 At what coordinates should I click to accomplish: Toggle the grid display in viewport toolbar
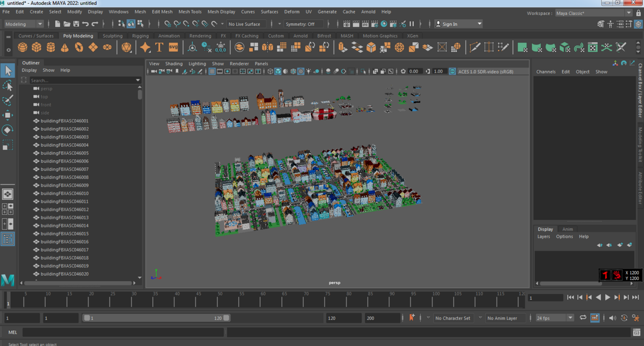212,71
